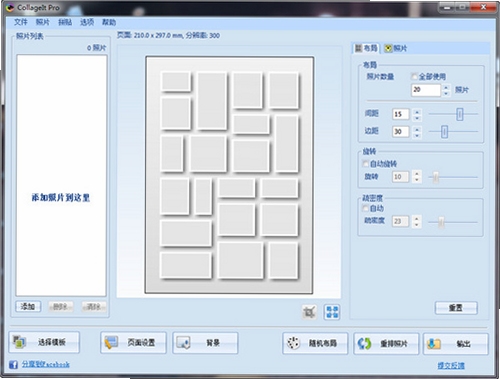This screenshot has width=500, height=379.
Task: Minimize the CollageIt Pro window
Action: pos(448,7)
